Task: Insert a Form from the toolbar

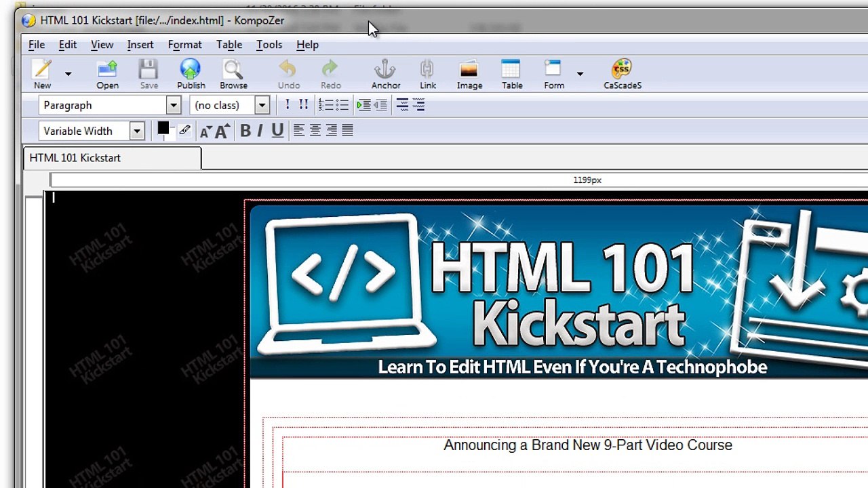Action: (554, 74)
